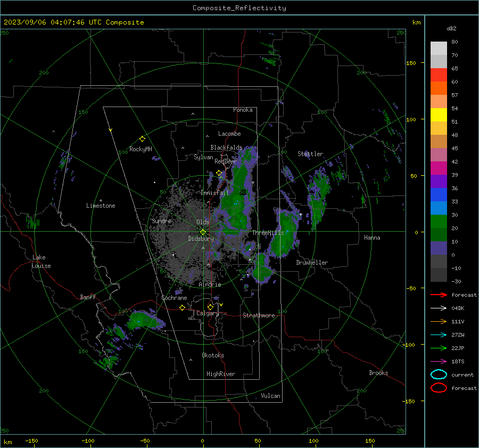Click the Okotoks label
479x448 pixels.
tap(213, 355)
